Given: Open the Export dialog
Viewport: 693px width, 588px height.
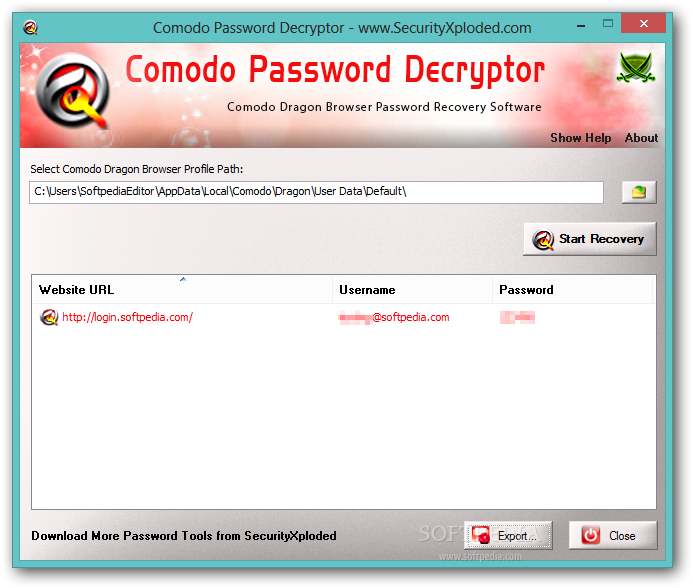Looking at the screenshot, I should point(508,535).
